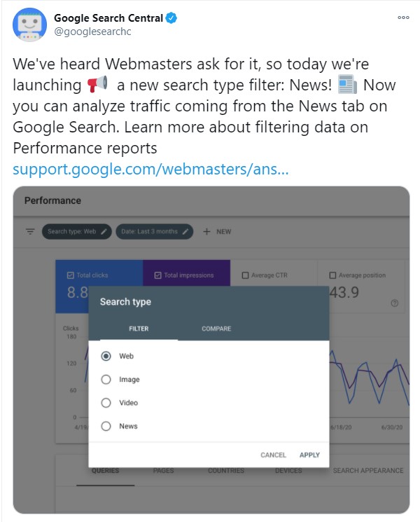
Task: Toggle the Average position checkbox
Action: 332,275
